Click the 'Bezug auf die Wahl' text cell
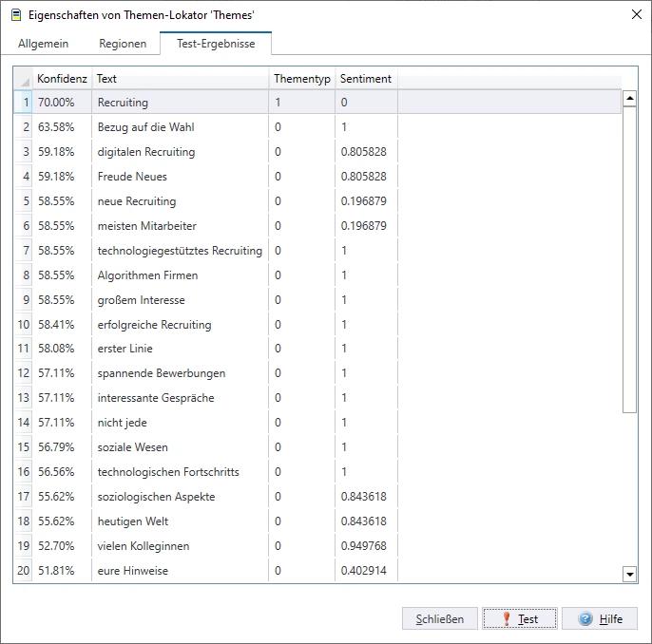 click(145, 127)
